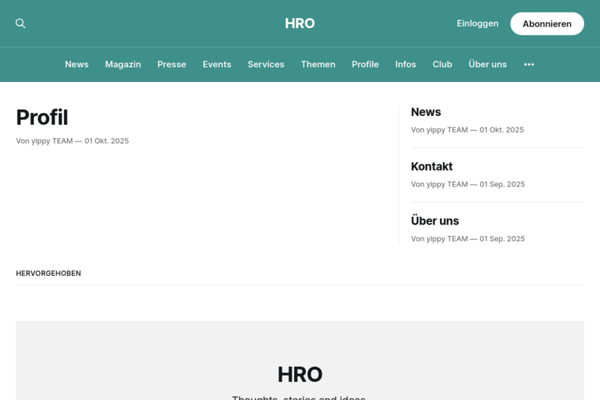Image resolution: width=600 pixels, height=400 pixels.
Task: Open the Über uns sidebar article
Action: (435, 220)
